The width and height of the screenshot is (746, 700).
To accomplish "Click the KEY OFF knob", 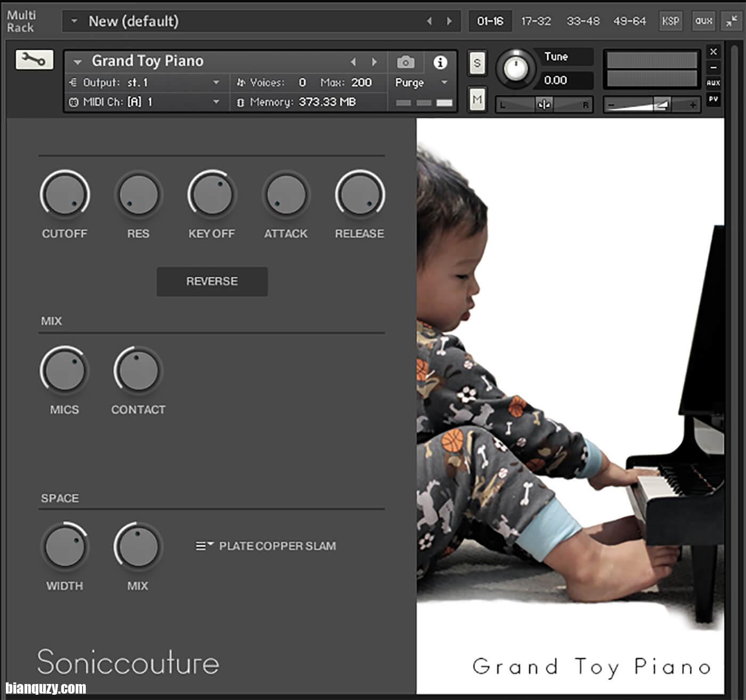I will (212, 195).
